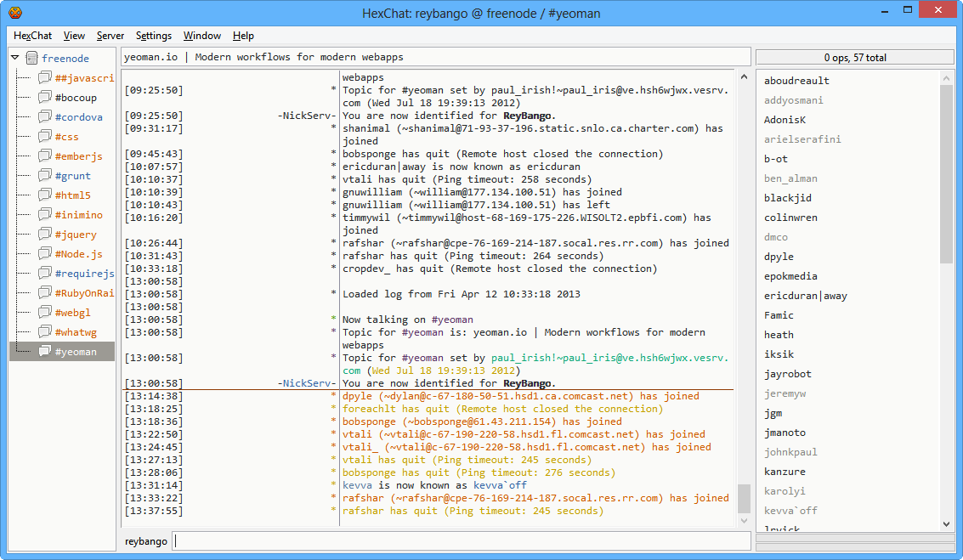Screen dimensions: 963x560
Task: Switch to the ##javascript channel
Action: tap(84, 78)
